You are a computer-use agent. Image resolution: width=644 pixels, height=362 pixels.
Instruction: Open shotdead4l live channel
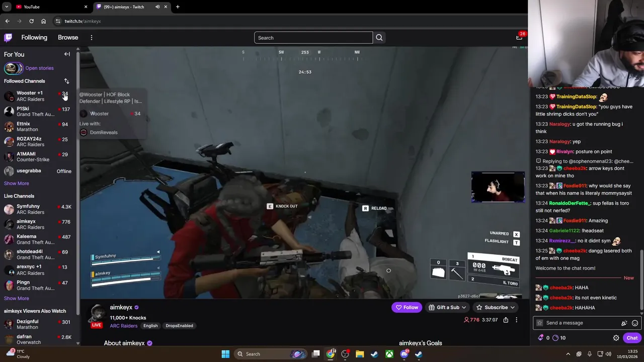pos(38,254)
